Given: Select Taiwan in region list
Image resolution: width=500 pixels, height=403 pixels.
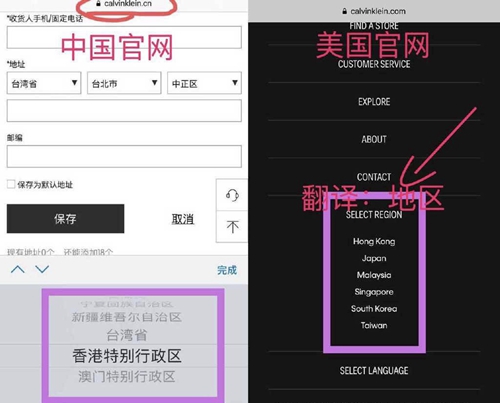Looking at the screenshot, I should click(x=374, y=325).
